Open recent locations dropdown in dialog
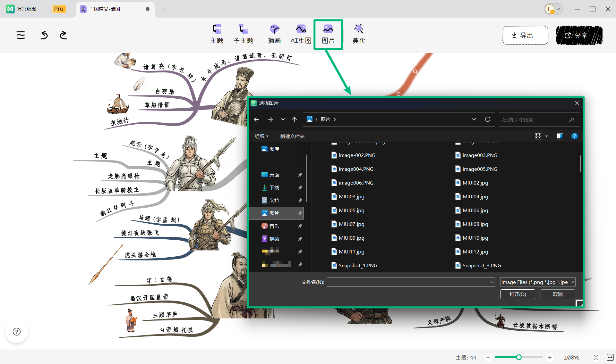Screen dimensions: 616x364 pyautogui.click(x=283, y=120)
